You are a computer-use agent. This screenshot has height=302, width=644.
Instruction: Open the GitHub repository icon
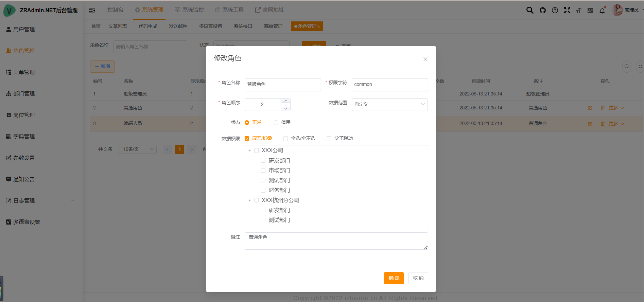(543, 10)
